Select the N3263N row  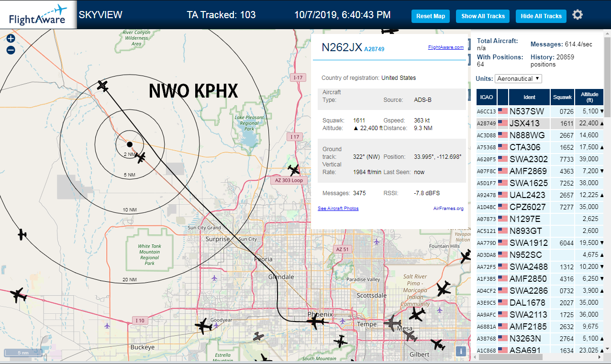540,338
